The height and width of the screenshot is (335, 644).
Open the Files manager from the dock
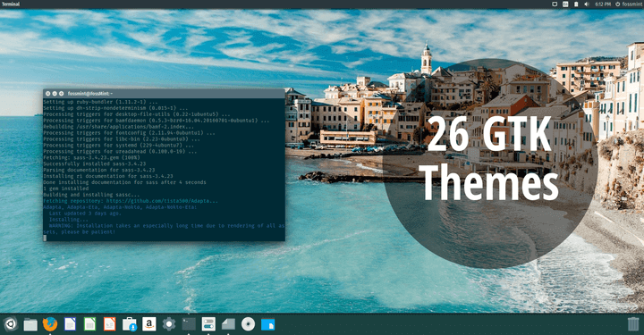(30, 324)
